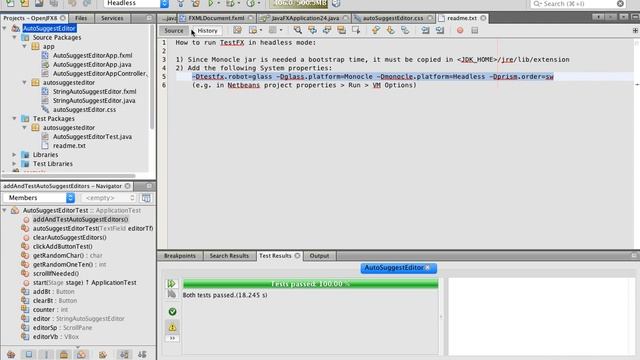The width and height of the screenshot is (640, 360).
Task: Expand more test options chevron button
Action: 172,338
